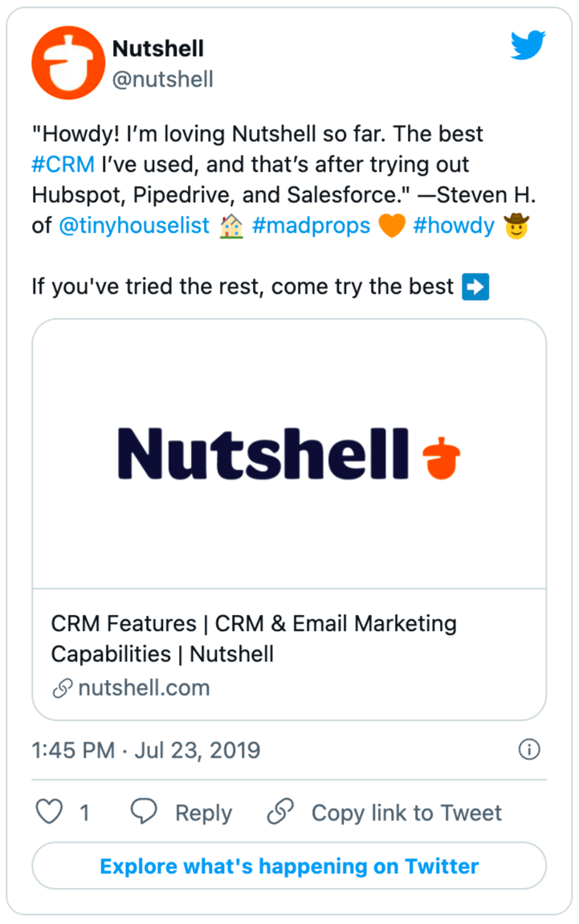Click Copy link to Tweet
The height and width of the screenshot is (924, 579).
(x=406, y=812)
